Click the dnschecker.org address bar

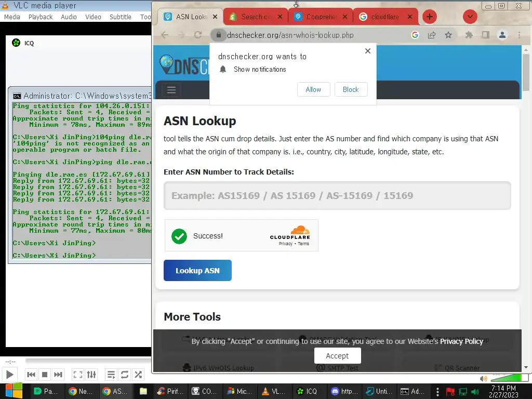[290, 35]
